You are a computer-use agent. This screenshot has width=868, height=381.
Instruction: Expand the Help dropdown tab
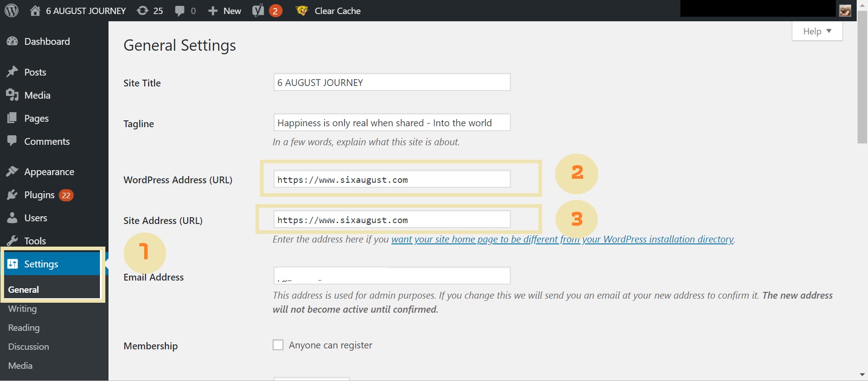[817, 31]
